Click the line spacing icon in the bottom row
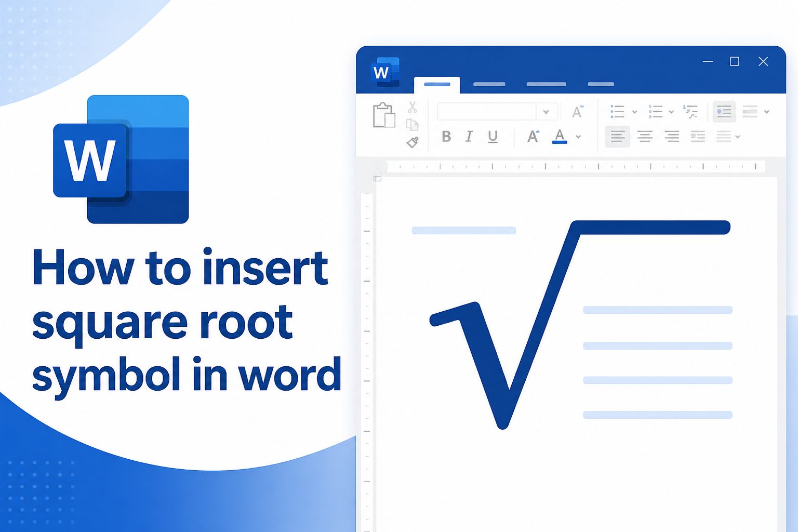Image resolution: width=798 pixels, height=532 pixels. pos(724,137)
